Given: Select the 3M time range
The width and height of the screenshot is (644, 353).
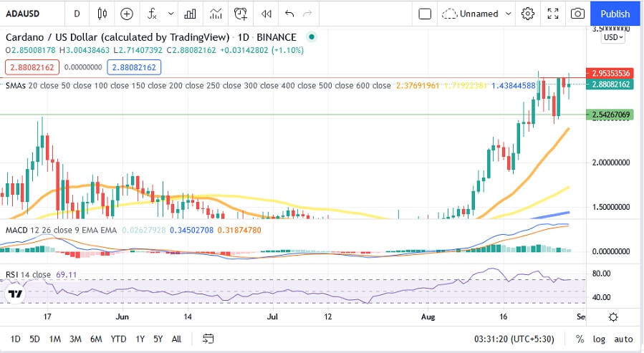Looking at the screenshot, I should [75, 339].
